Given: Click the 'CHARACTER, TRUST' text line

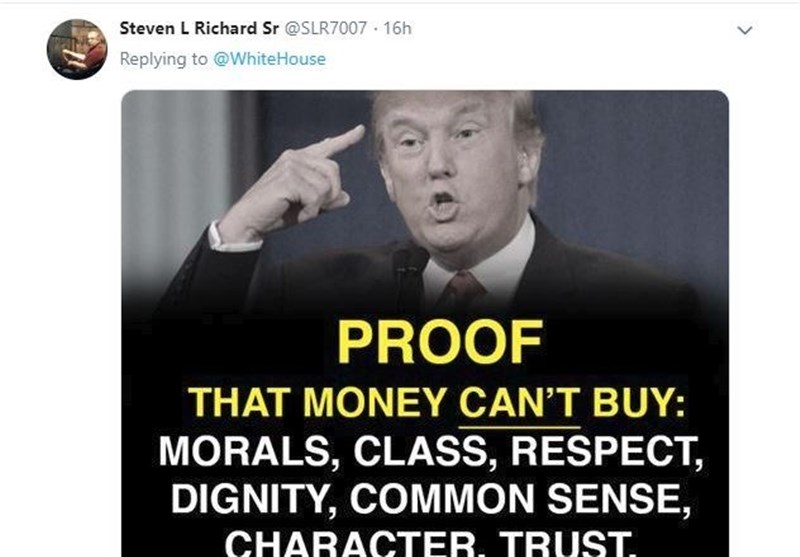Looking at the screenshot, I should [x=431, y=543].
